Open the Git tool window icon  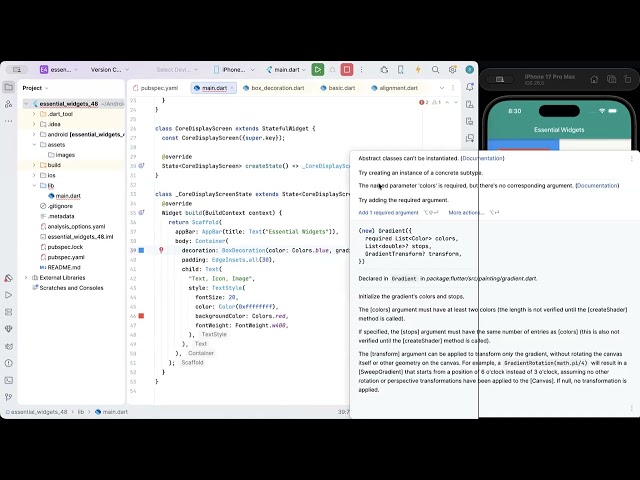tap(8, 397)
